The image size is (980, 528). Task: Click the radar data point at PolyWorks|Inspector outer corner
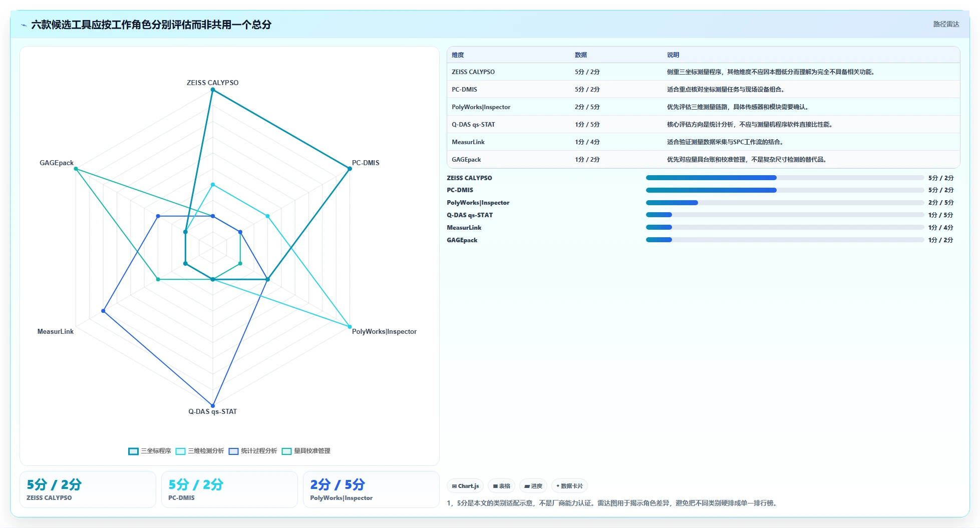click(350, 327)
